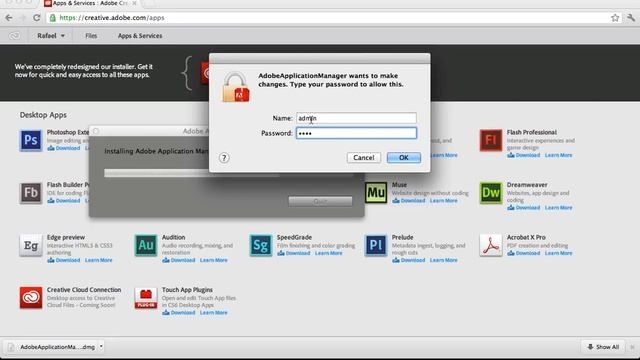Open the Edge preview Eg icon

tap(31, 245)
